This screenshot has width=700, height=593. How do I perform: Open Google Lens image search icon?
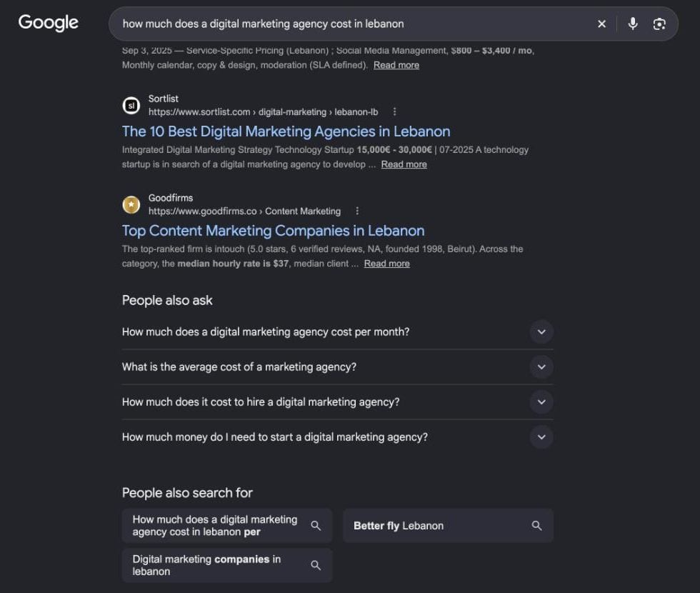click(x=659, y=24)
